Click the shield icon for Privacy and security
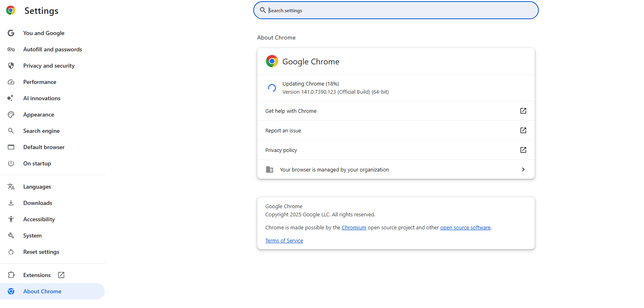The image size is (644, 308). click(x=11, y=66)
